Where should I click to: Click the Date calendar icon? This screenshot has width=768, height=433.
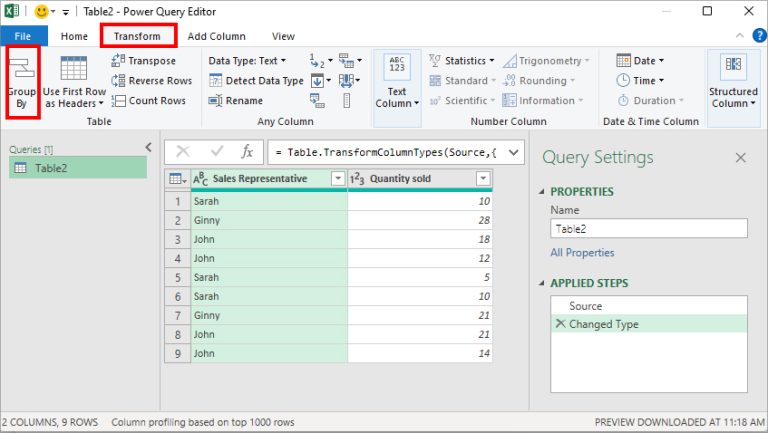(623, 60)
